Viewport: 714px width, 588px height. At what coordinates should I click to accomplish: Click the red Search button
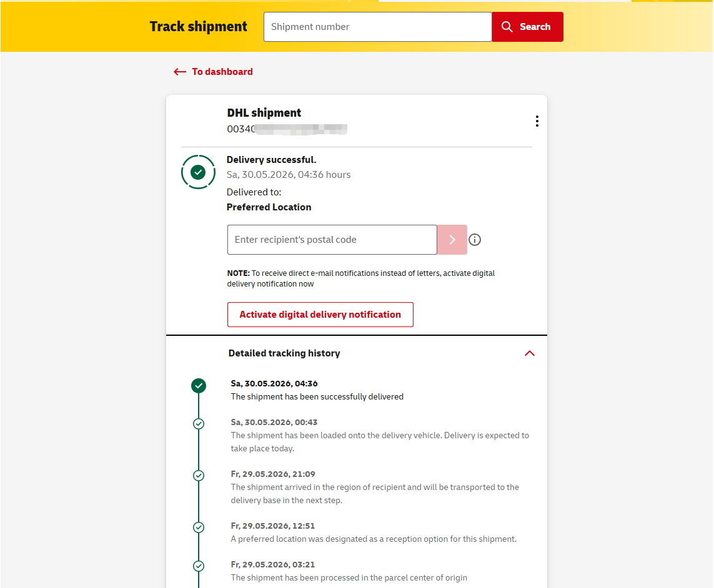528,27
